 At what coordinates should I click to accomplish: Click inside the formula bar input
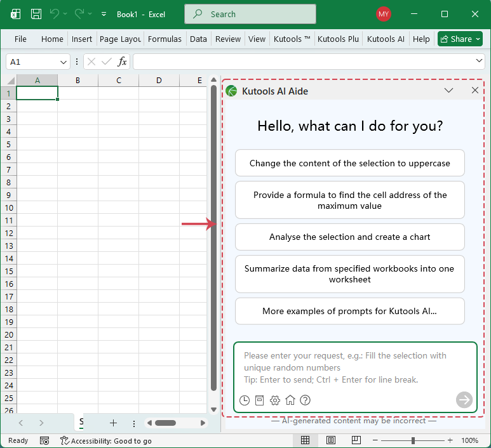pos(304,62)
